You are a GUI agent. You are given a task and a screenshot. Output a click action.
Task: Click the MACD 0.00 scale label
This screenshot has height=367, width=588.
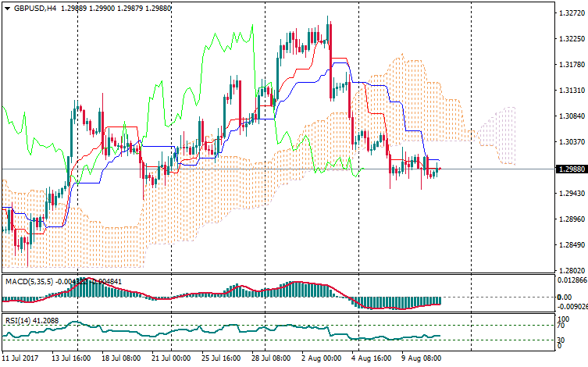click(x=565, y=297)
